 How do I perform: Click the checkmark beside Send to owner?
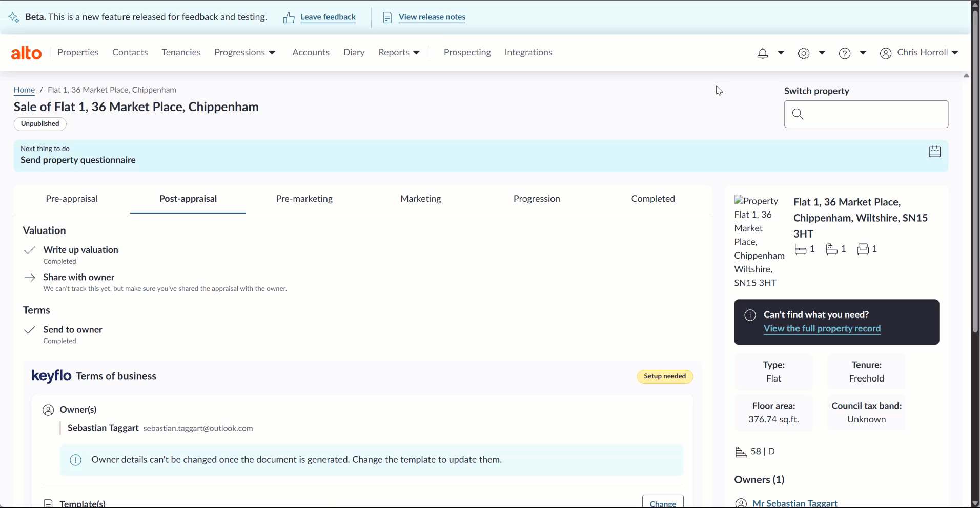(x=30, y=330)
